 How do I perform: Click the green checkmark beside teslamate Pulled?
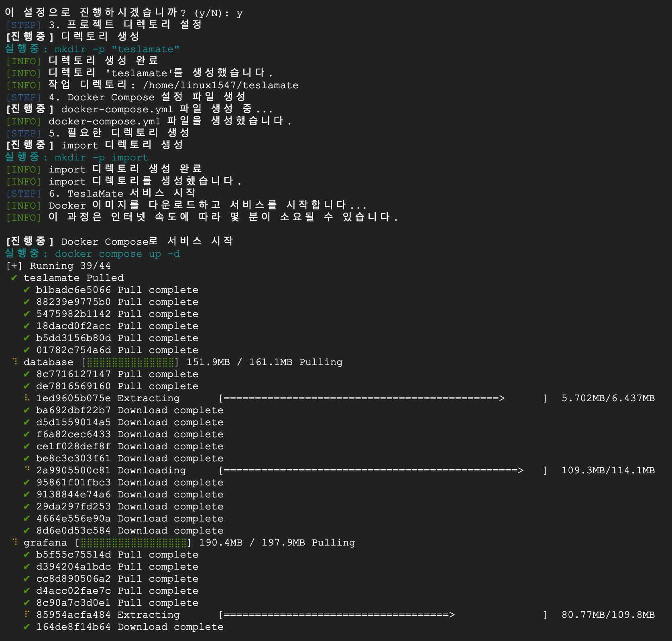(14, 278)
